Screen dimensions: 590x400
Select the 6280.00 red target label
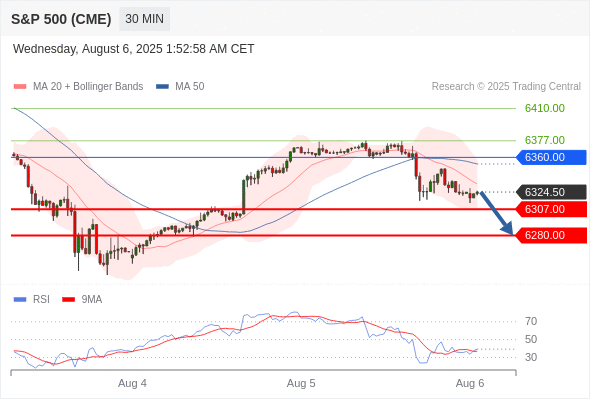tap(551, 236)
